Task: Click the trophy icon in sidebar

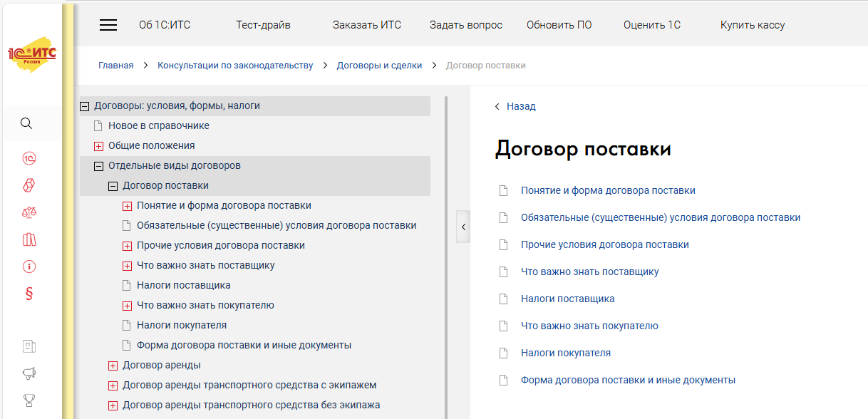Action: coord(29,400)
